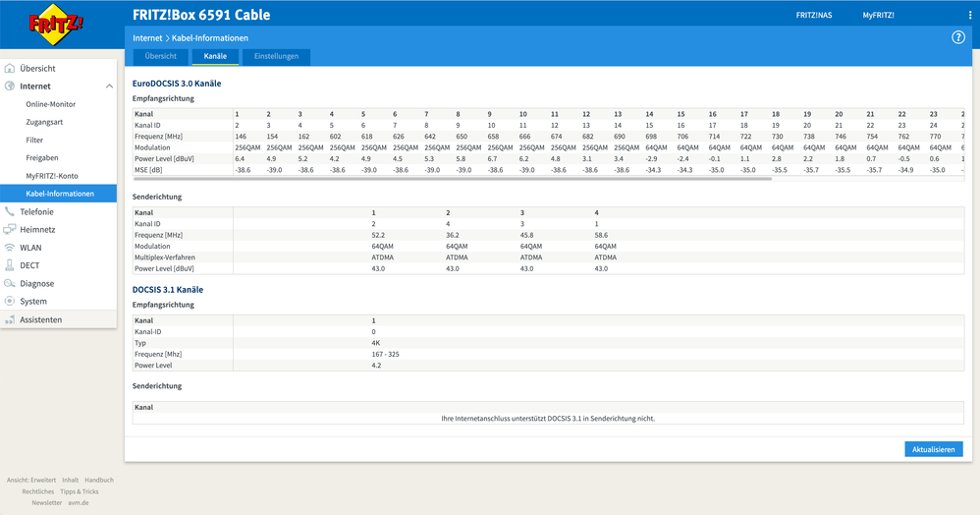This screenshot has width=980, height=515.
Task: Open the three-dot menu in header
Action: click(x=970, y=15)
